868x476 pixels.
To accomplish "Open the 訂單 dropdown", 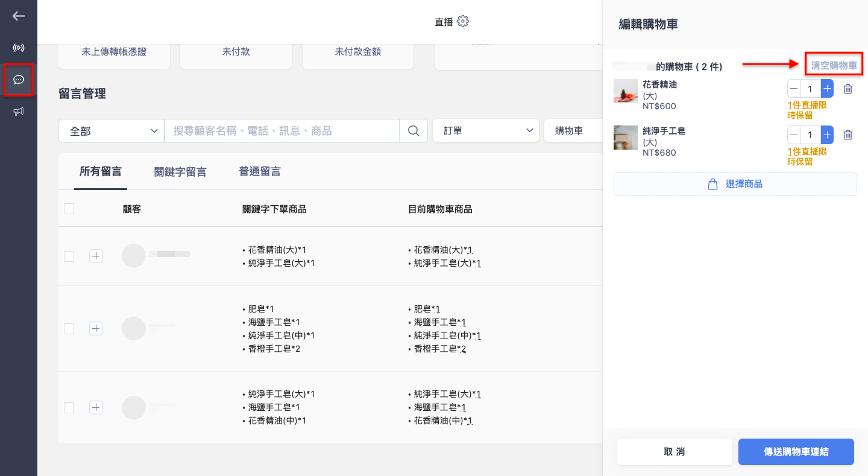I will coord(486,130).
